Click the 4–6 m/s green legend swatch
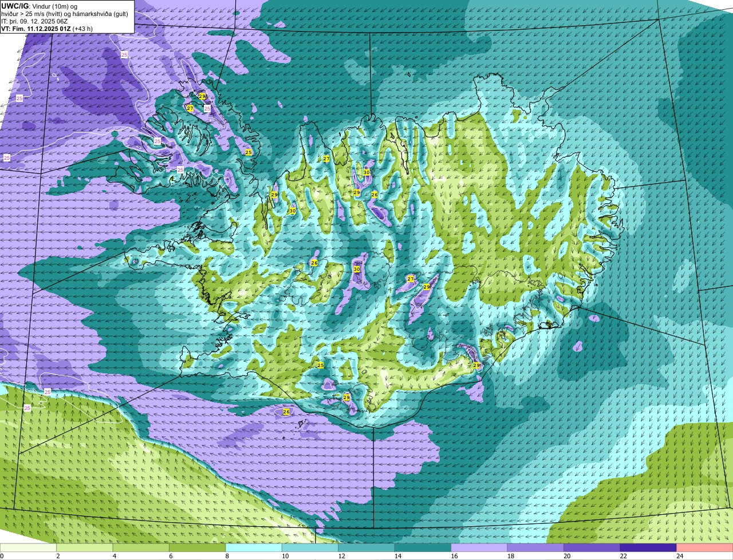The height and width of the screenshot is (560, 733). click(x=141, y=547)
